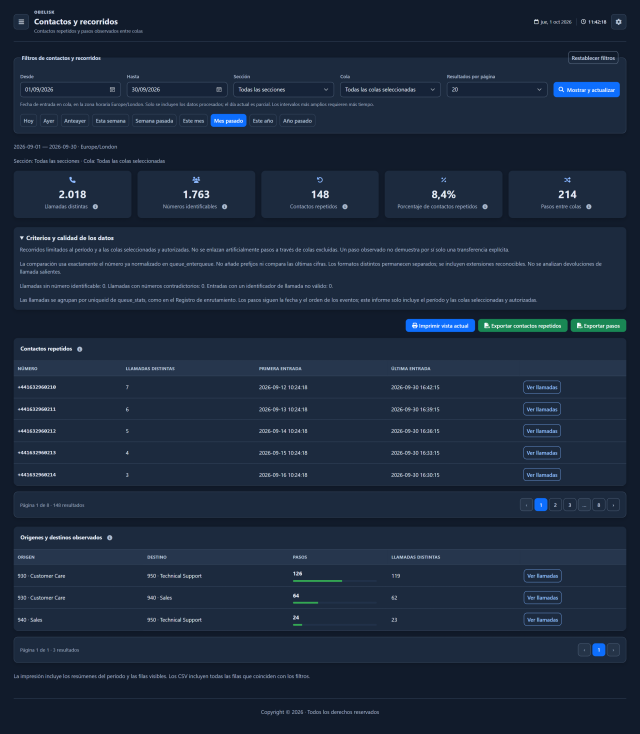This screenshot has width=640, height=734.
Task: Click people icon on Números identificables card
Action: [x=196, y=180]
